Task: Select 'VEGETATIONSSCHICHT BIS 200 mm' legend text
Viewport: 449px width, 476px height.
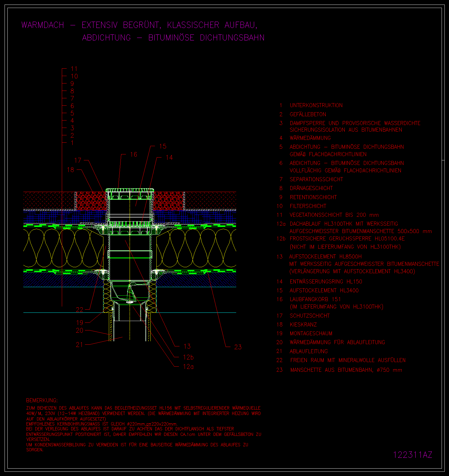Action: tap(334, 215)
